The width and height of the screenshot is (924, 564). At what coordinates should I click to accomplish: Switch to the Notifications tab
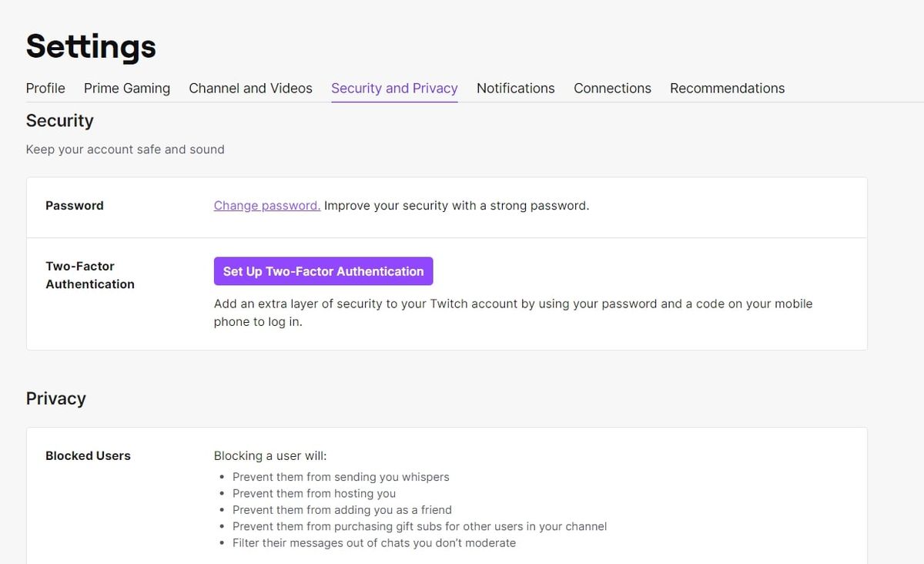point(515,88)
